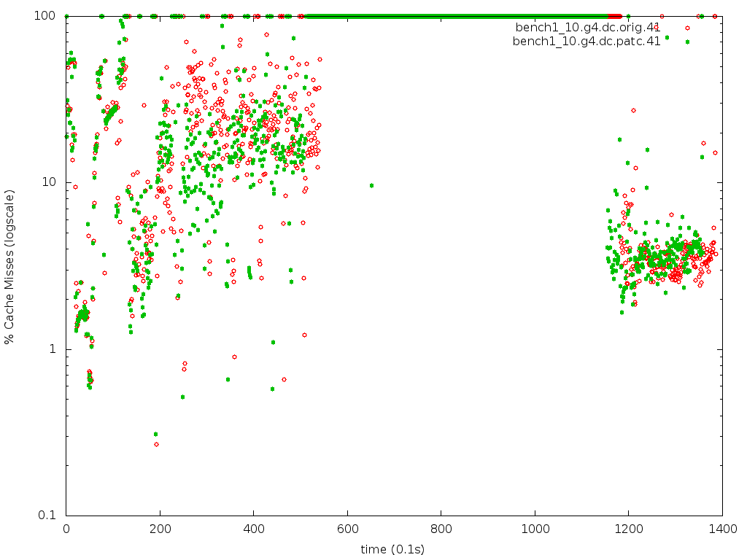This screenshot has height=560, width=747.
Task: Click the x-axis tick label 800
Action: click(441, 529)
